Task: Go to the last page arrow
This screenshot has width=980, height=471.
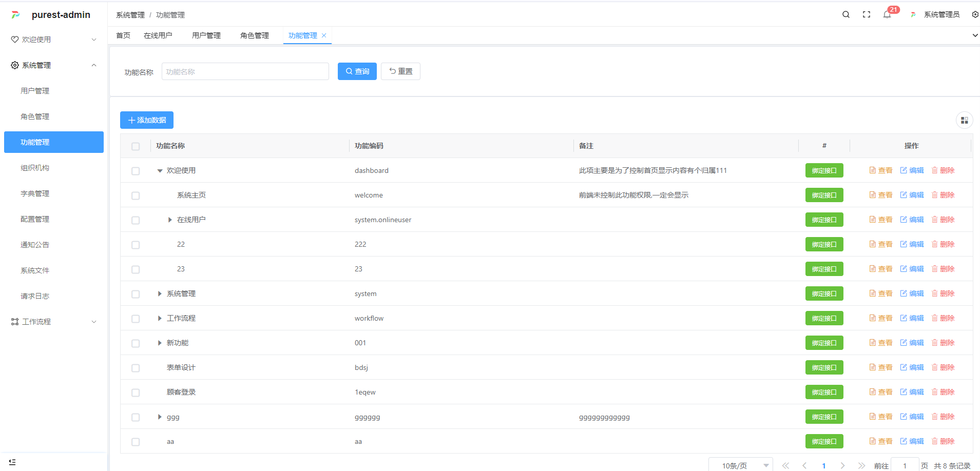Action: [861, 465]
